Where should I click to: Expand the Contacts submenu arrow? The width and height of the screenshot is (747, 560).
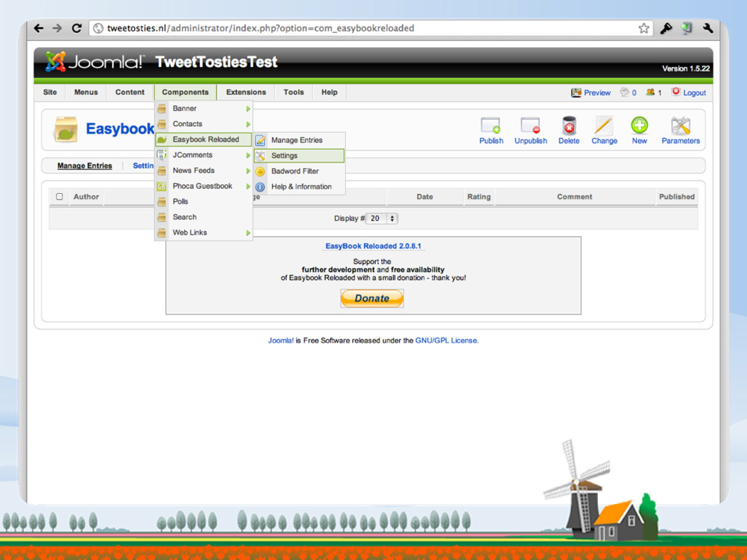248,124
